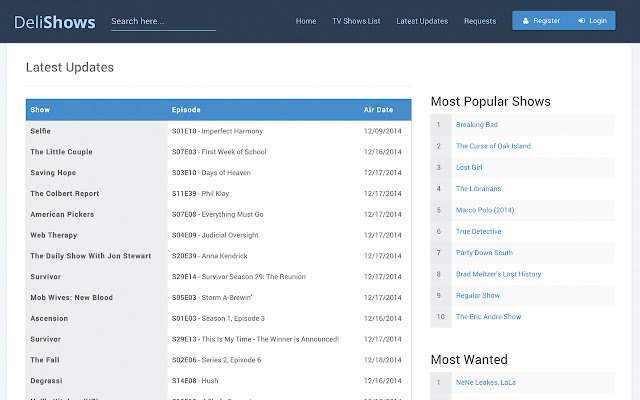The image size is (640, 400).
Task: Sort by Air Date column header
Action: 378,110
